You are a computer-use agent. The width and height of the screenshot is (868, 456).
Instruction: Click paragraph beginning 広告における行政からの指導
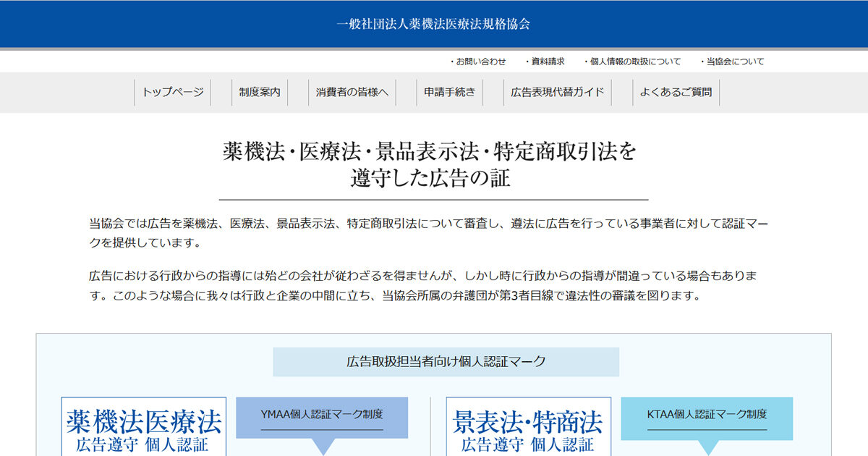point(423,287)
